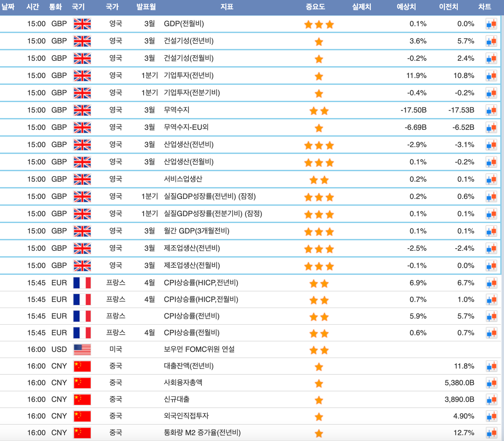Click importance stars for 보우먼 FOMC위원 연설
This screenshot has width=504, height=441.
point(319,350)
